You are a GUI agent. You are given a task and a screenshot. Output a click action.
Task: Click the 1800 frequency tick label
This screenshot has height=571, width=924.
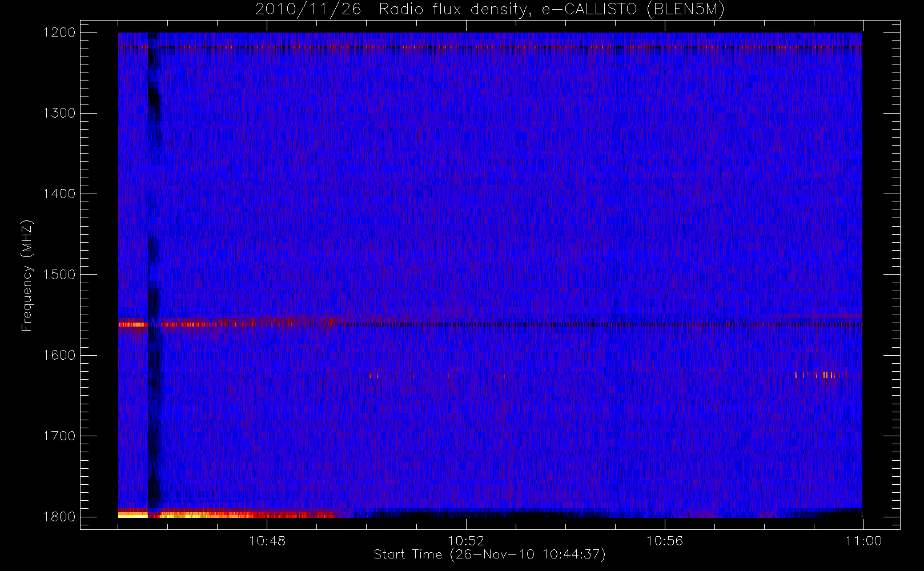tap(59, 517)
